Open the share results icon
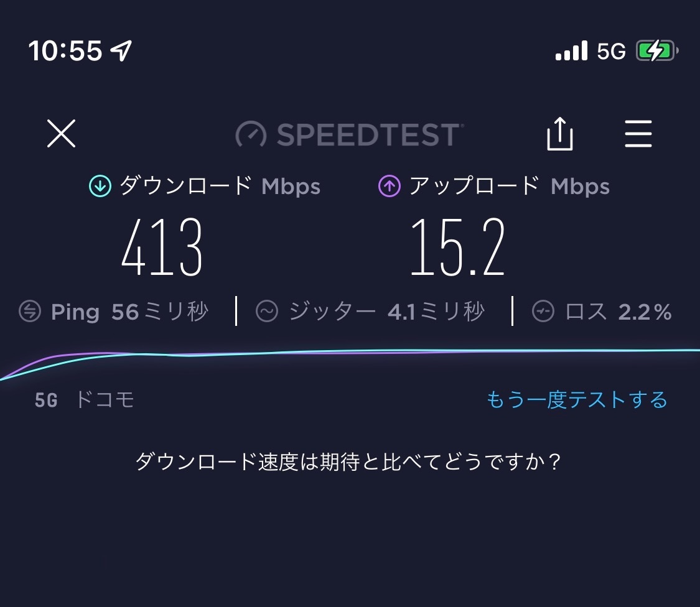The image size is (700, 607). click(559, 134)
